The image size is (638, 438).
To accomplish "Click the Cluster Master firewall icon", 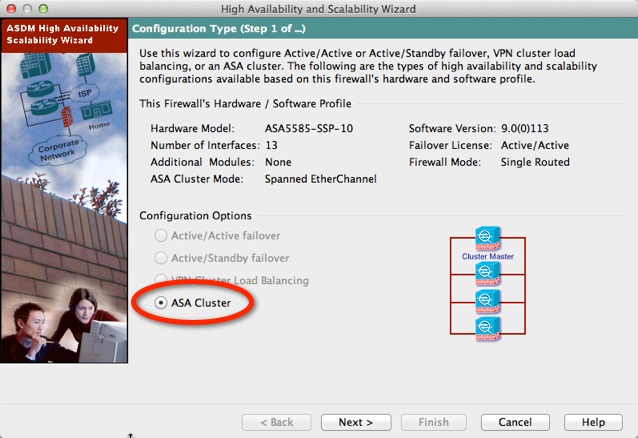I will click(487, 239).
